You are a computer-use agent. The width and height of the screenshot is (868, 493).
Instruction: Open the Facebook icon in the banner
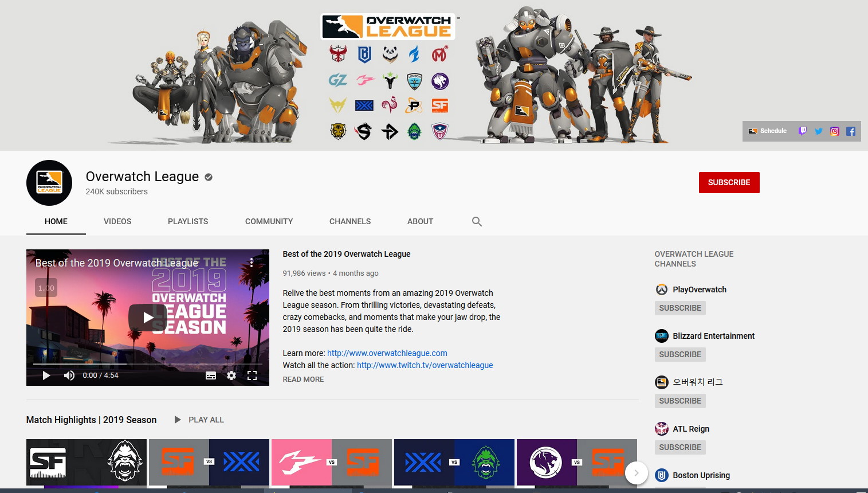pyautogui.click(x=851, y=131)
